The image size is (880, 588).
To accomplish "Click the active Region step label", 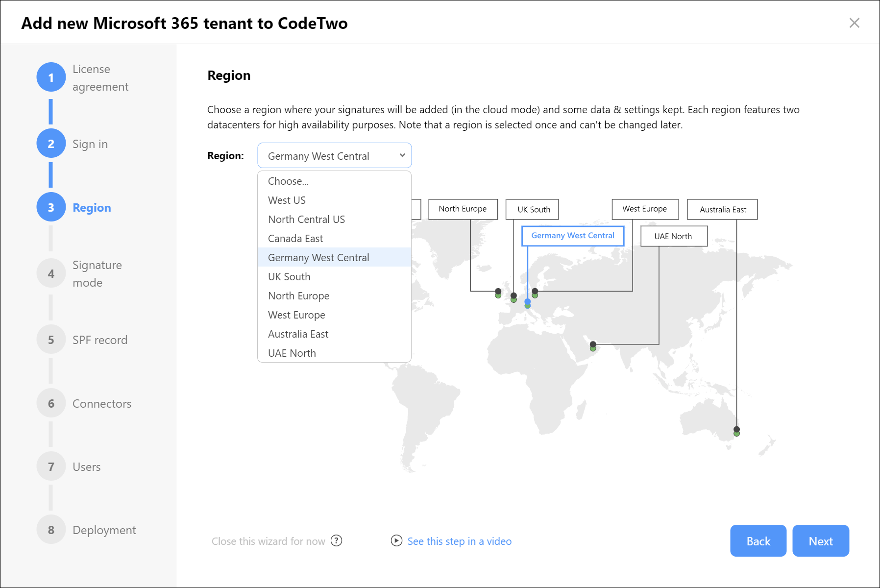I will (92, 208).
